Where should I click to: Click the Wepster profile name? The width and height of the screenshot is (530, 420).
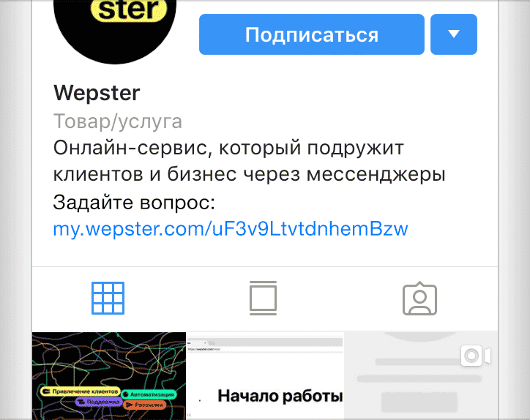[97, 93]
